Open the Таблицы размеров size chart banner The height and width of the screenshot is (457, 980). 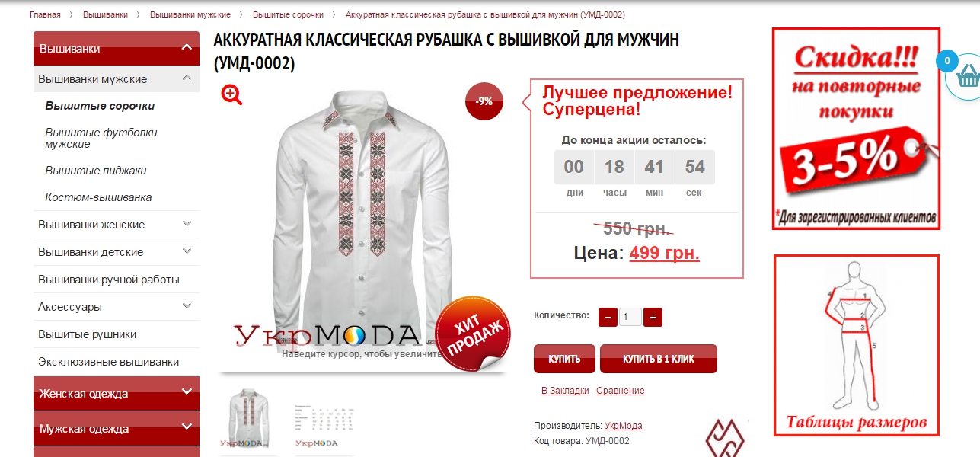[857, 345]
